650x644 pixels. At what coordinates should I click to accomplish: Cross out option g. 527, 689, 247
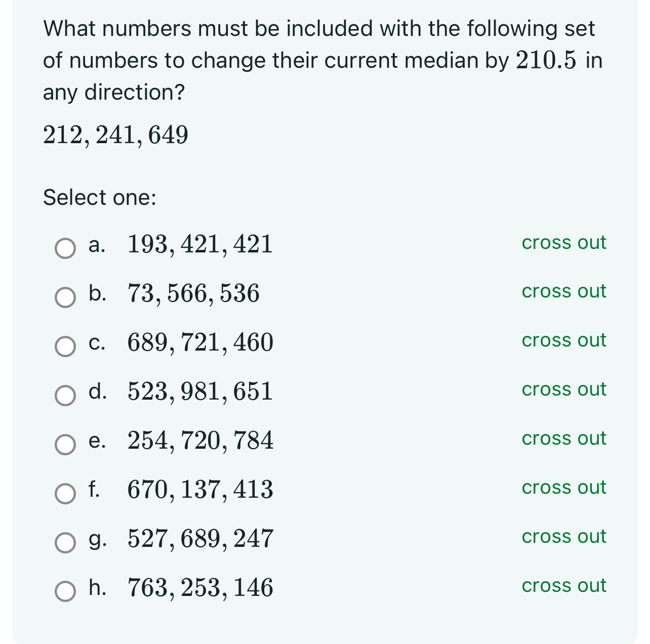563,537
